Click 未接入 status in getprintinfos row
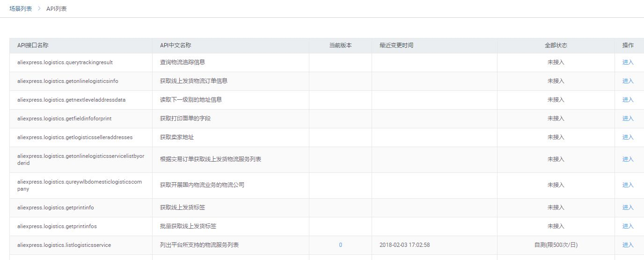This screenshot has height=260, width=644. coord(556,226)
